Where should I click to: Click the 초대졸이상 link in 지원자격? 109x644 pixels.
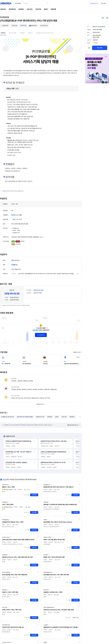pyautogui.click(x=14, y=265)
